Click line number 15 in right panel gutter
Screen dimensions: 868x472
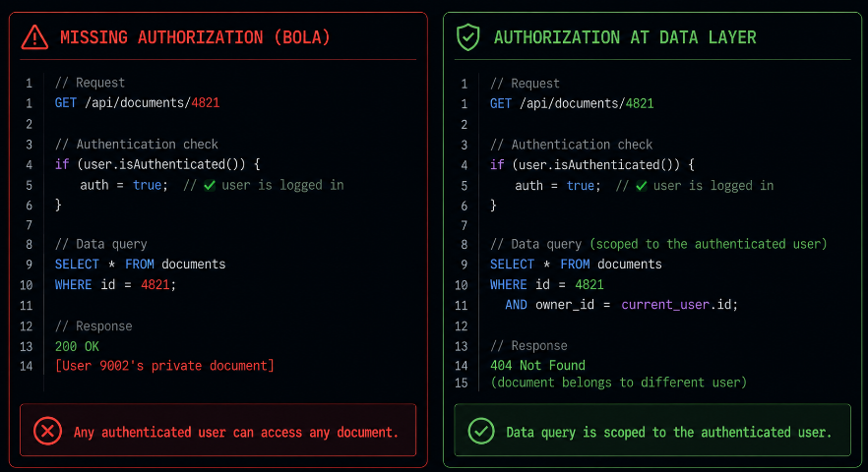(x=462, y=383)
